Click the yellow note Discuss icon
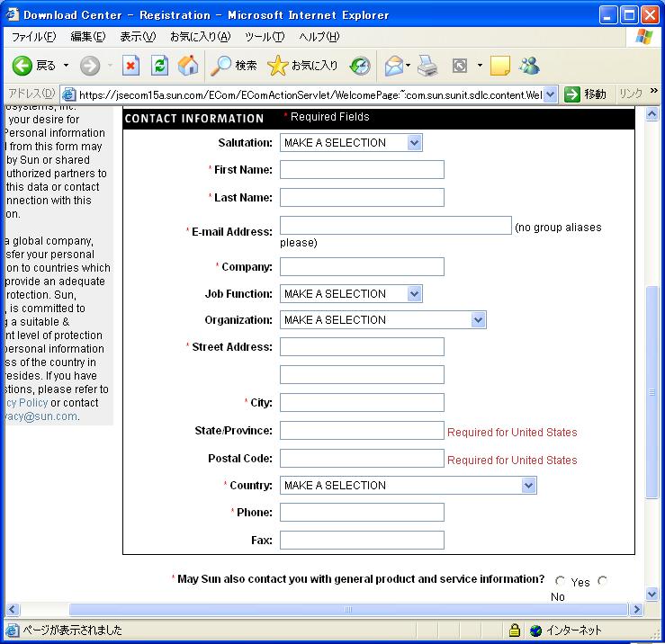The width and height of the screenshot is (665, 644). (500, 66)
